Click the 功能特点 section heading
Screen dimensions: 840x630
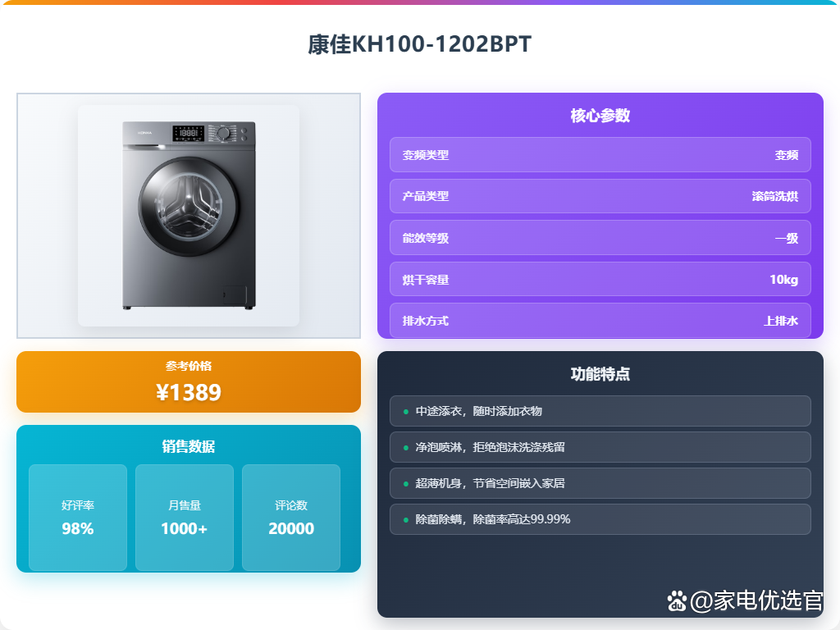click(600, 374)
